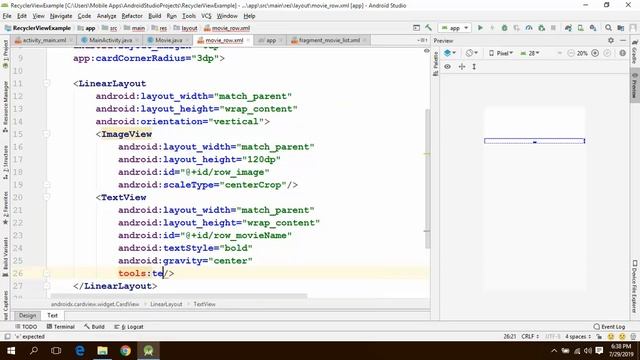The height and width of the screenshot is (360, 640).
Task: Hide the Preview panel with minimize dash
Action: point(623,40)
